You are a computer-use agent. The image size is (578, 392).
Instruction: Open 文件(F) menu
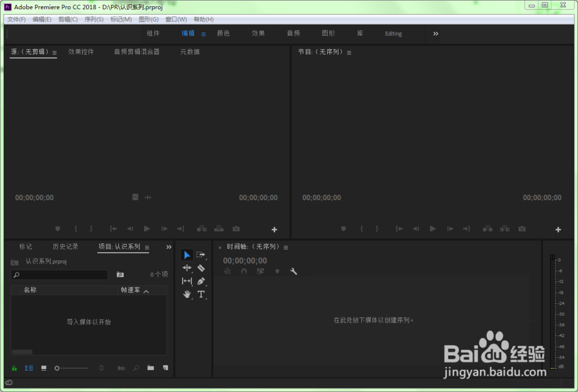tap(16, 19)
